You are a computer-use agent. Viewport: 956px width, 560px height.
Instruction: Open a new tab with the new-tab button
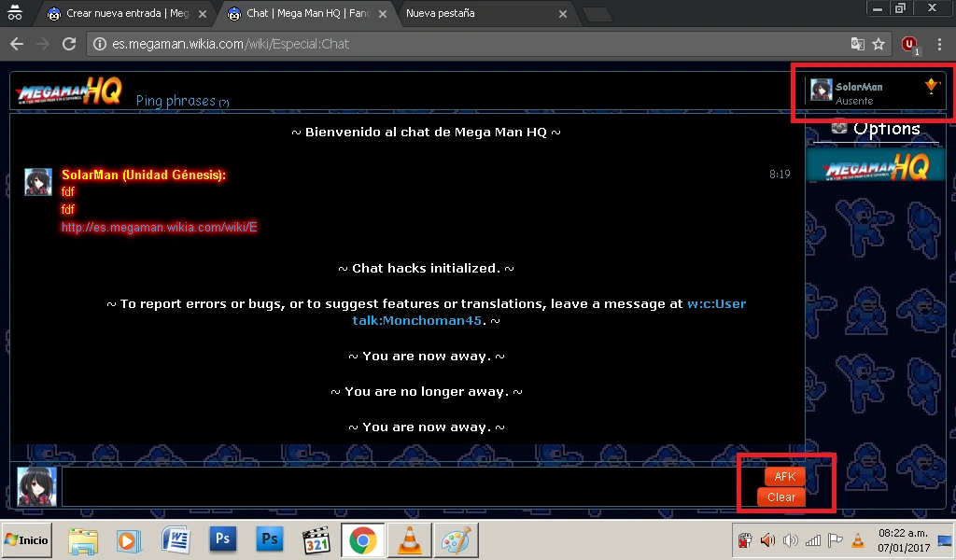[597, 15]
